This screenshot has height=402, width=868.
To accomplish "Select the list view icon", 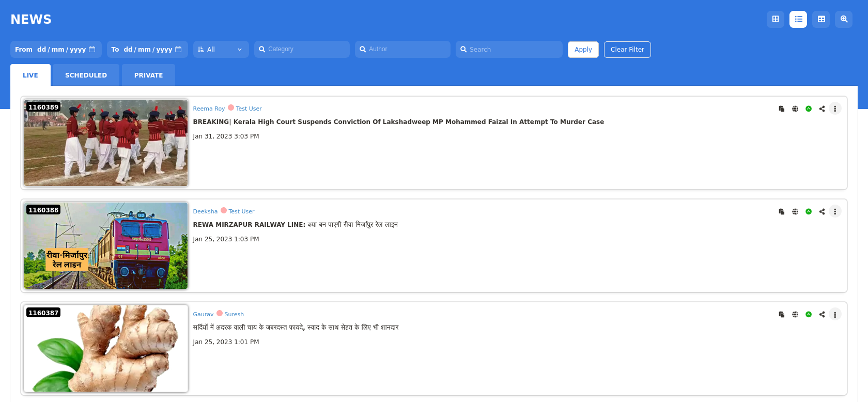I will (x=798, y=19).
